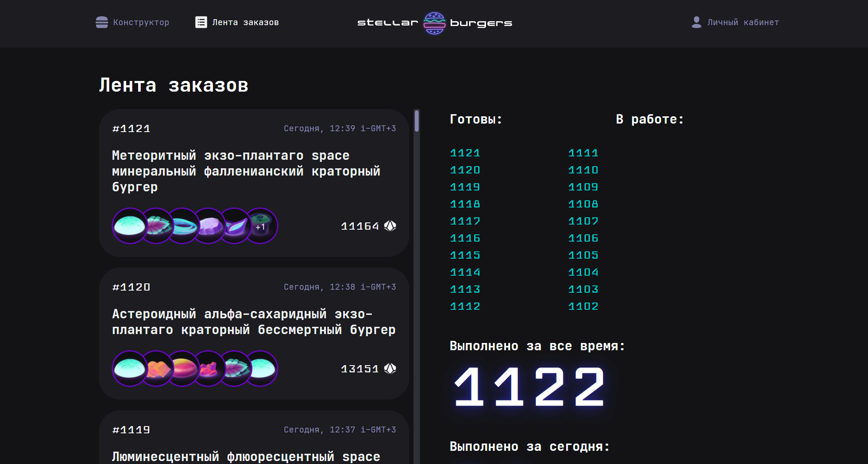Click the currency icon beside price 13151
This screenshot has height=464, width=868.
pyautogui.click(x=390, y=369)
